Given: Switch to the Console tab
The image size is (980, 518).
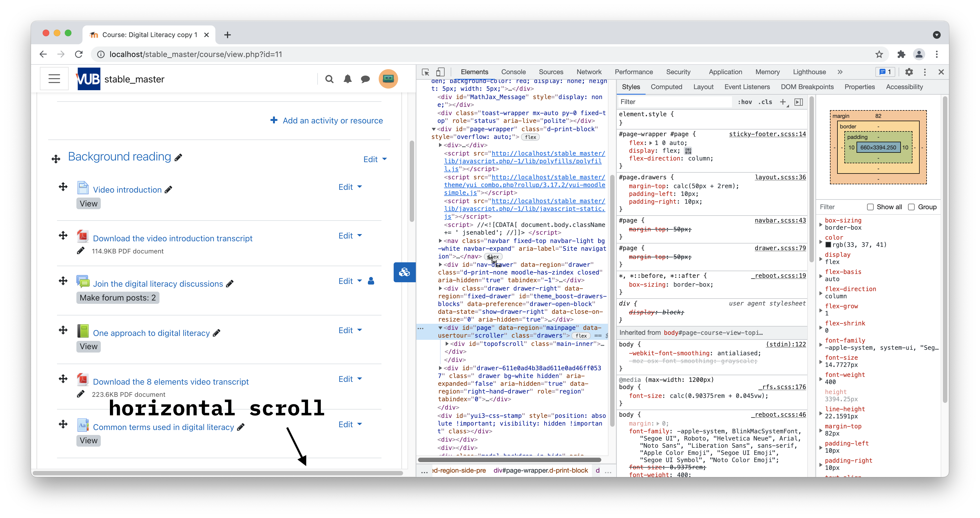Looking at the screenshot, I should (x=513, y=72).
